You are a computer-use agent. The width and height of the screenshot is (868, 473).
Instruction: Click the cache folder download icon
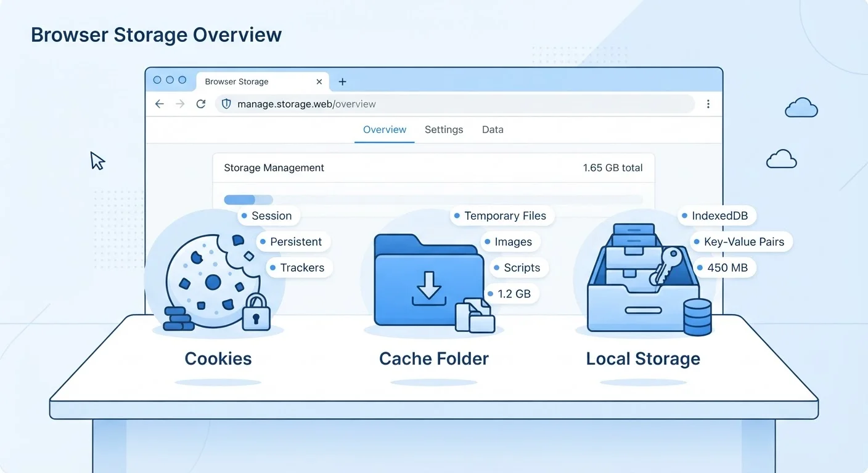pos(429,288)
